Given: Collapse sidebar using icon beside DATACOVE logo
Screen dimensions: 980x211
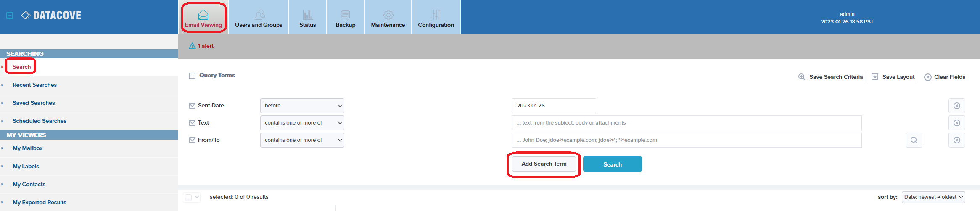Looking at the screenshot, I should (x=10, y=16).
